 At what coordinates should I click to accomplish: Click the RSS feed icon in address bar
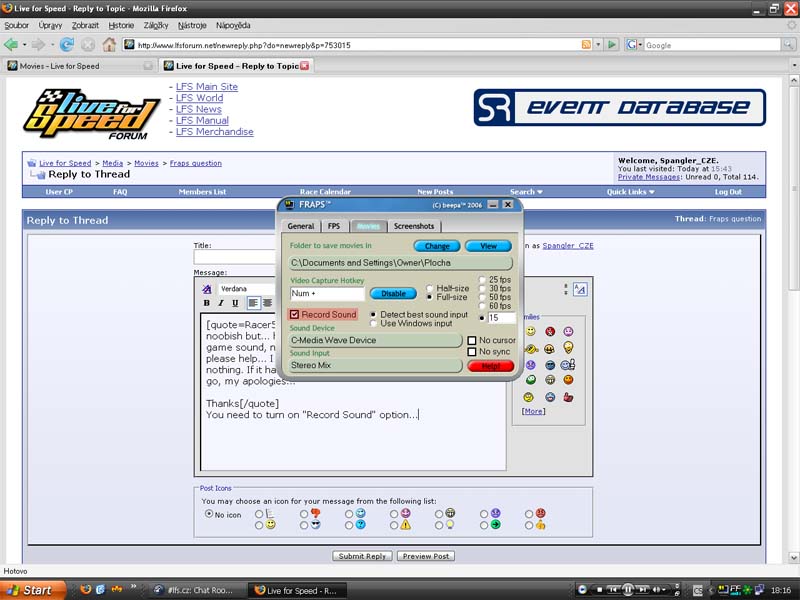(586, 45)
